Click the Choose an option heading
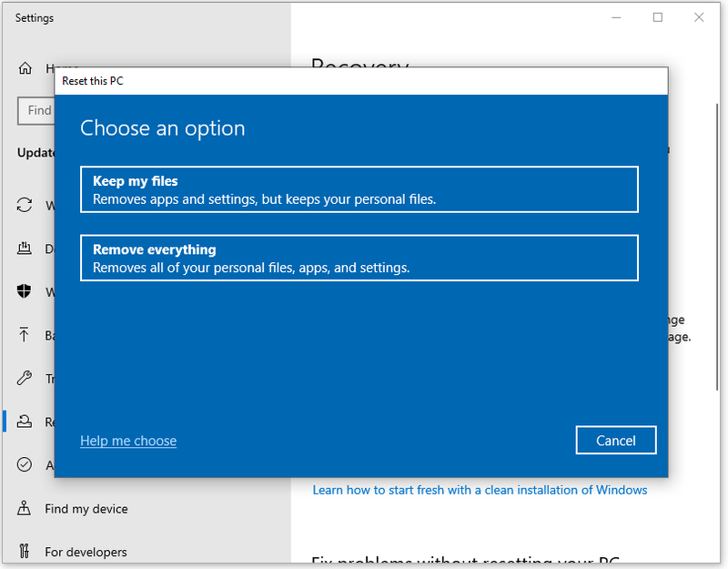728x569 pixels. tap(163, 128)
